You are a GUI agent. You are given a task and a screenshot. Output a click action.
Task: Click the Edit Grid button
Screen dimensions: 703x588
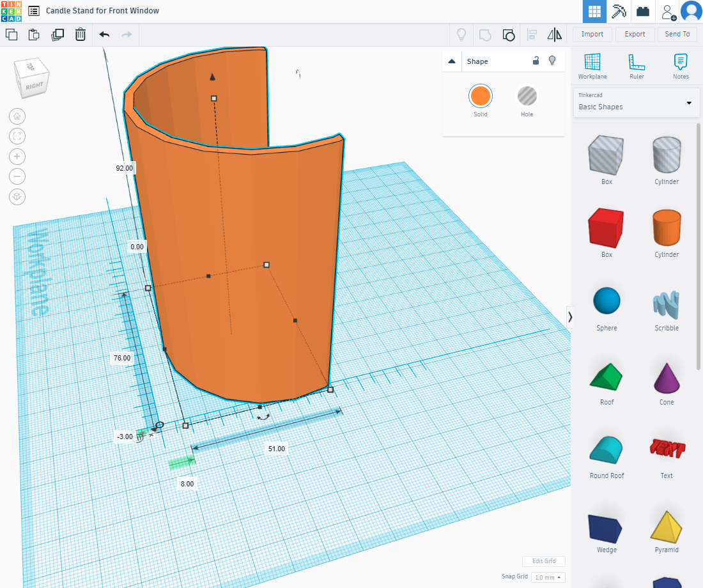(544, 561)
